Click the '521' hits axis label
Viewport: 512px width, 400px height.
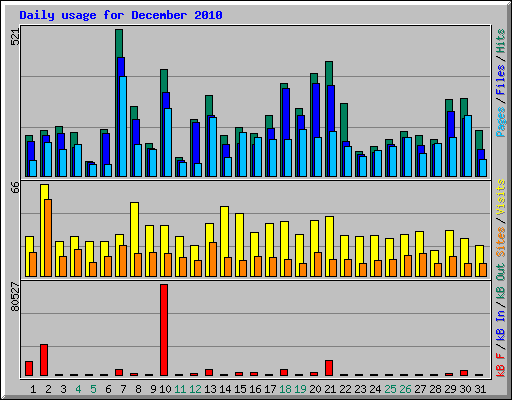coord(15,36)
